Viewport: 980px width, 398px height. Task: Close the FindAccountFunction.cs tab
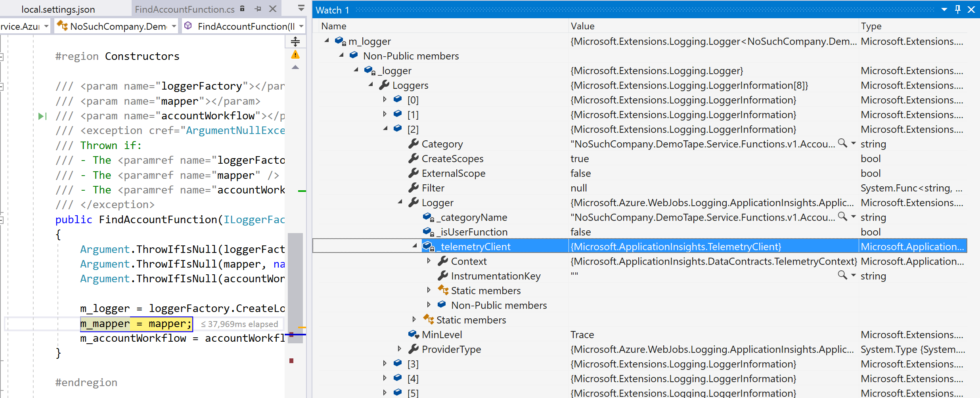click(273, 8)
